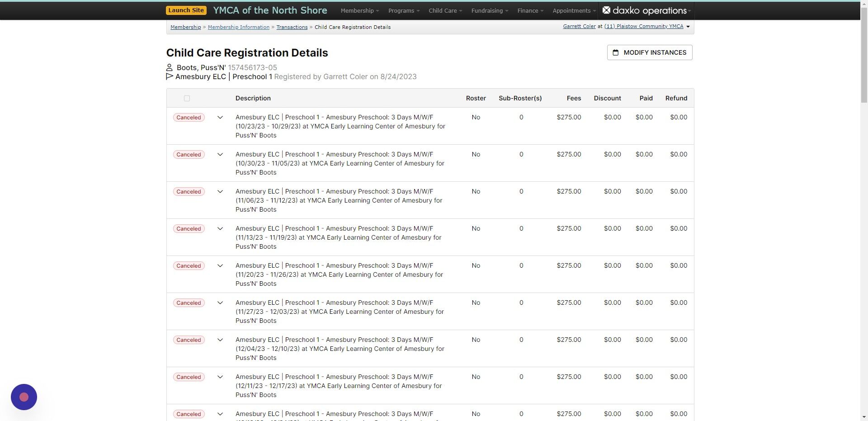Click the scrollbar down arrow
Screen dimensions: 868x421
click(x=864, y=417)
